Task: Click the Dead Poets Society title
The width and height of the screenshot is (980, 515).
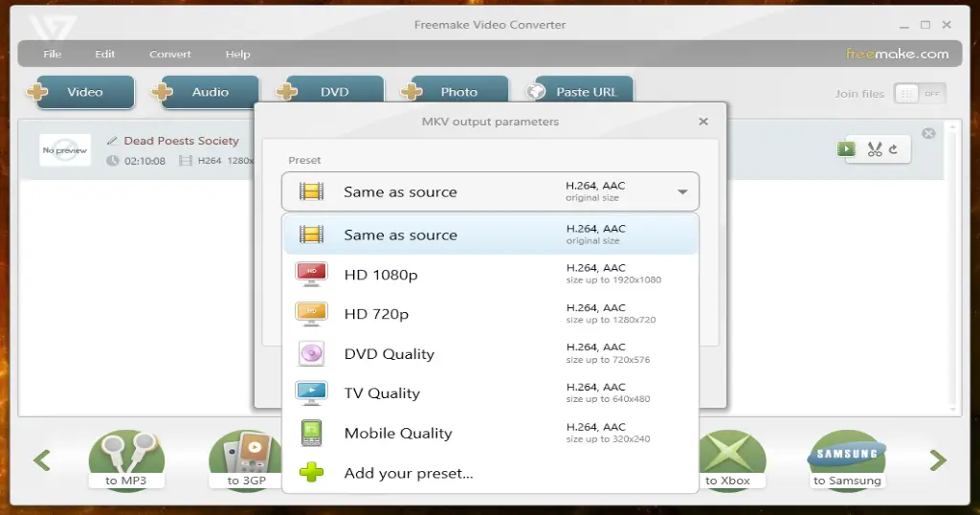Action: click(181, 141)
